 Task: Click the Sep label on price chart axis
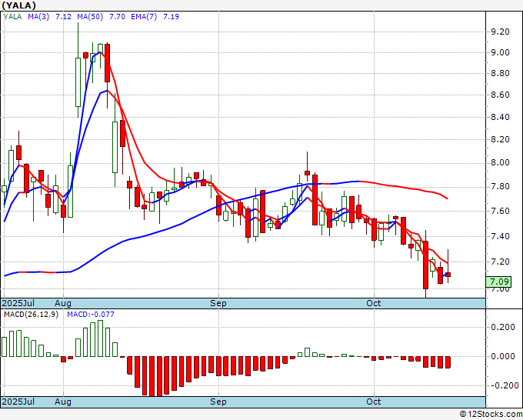coord(218,303)
